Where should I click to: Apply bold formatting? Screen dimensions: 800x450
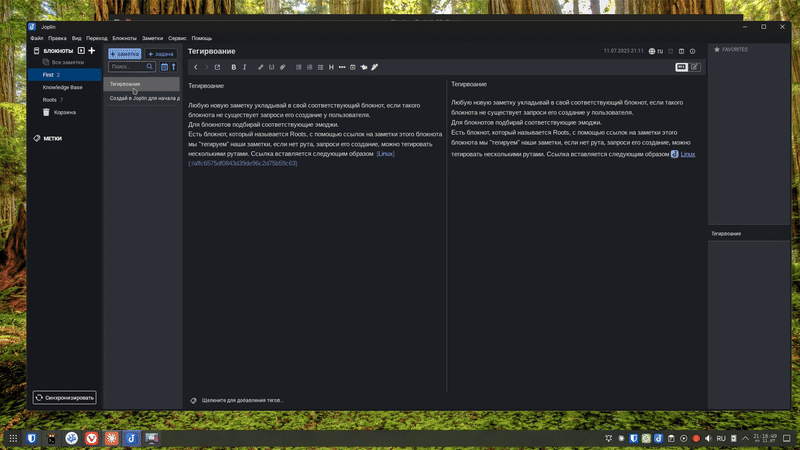234,67
